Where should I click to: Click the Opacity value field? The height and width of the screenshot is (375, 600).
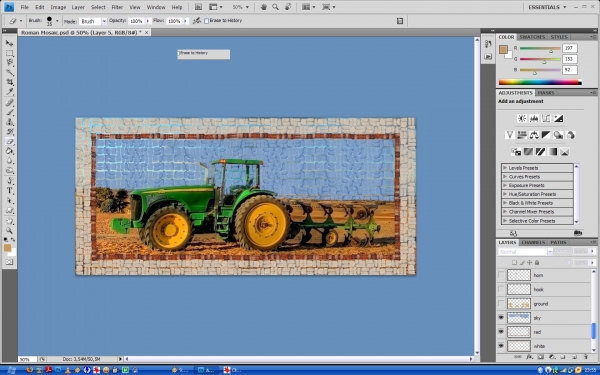[x=136, y=21]
